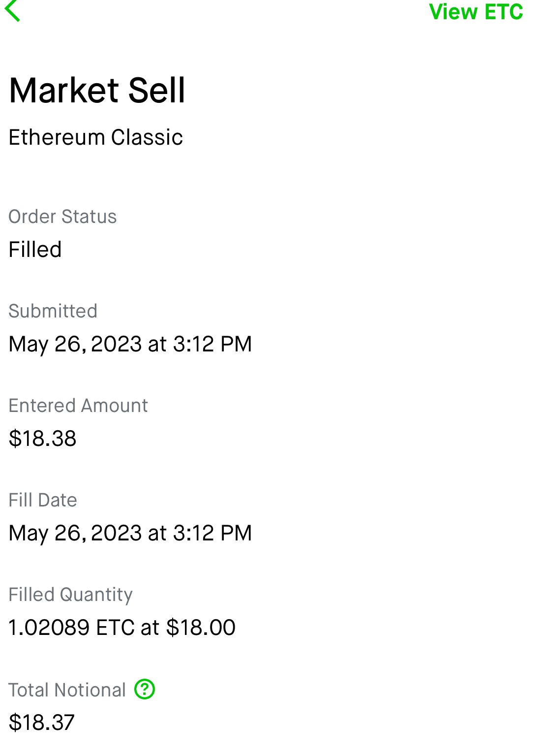Open the View ETC link
542x756 pixels.
coord(476,12)
